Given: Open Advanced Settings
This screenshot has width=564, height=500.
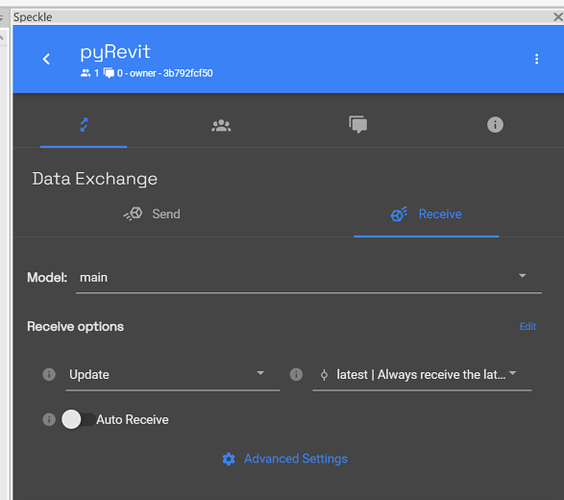Looking at the screenshot, I should click(285, 459).
